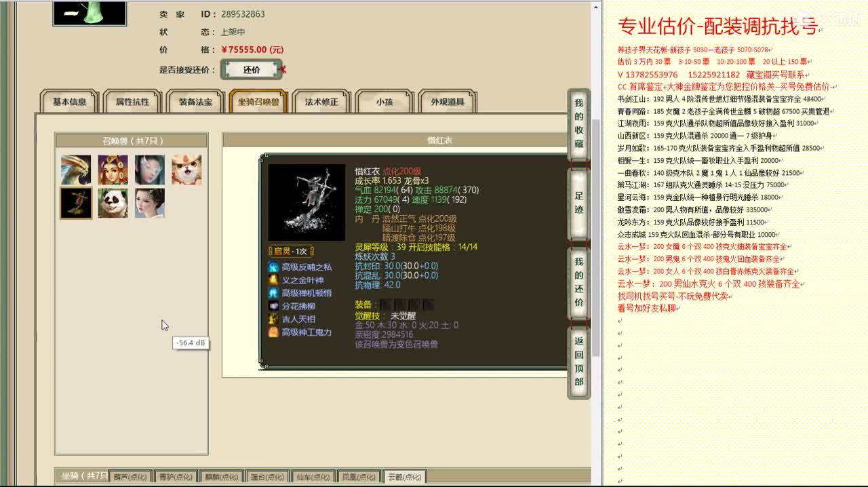This screenshot has height=487, width=868.
Task: Click the seller item avatar thumbnail
Action: [90, 12]
